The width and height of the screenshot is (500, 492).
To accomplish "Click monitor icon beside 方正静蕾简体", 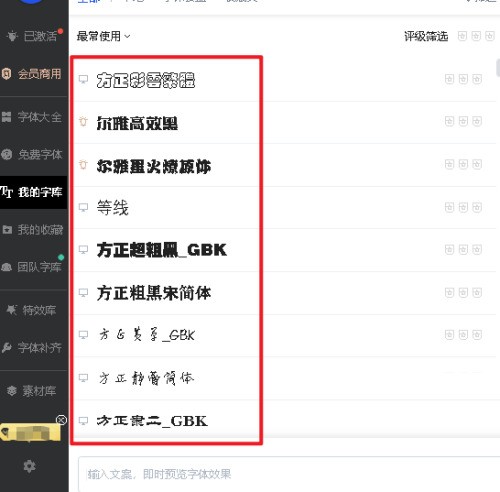I will (83, 378).
